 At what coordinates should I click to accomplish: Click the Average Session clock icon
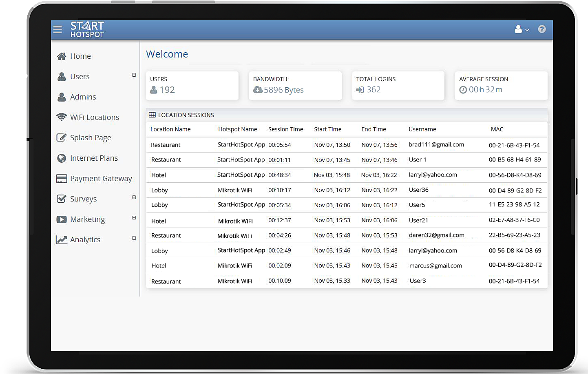[x=463, y=90]
